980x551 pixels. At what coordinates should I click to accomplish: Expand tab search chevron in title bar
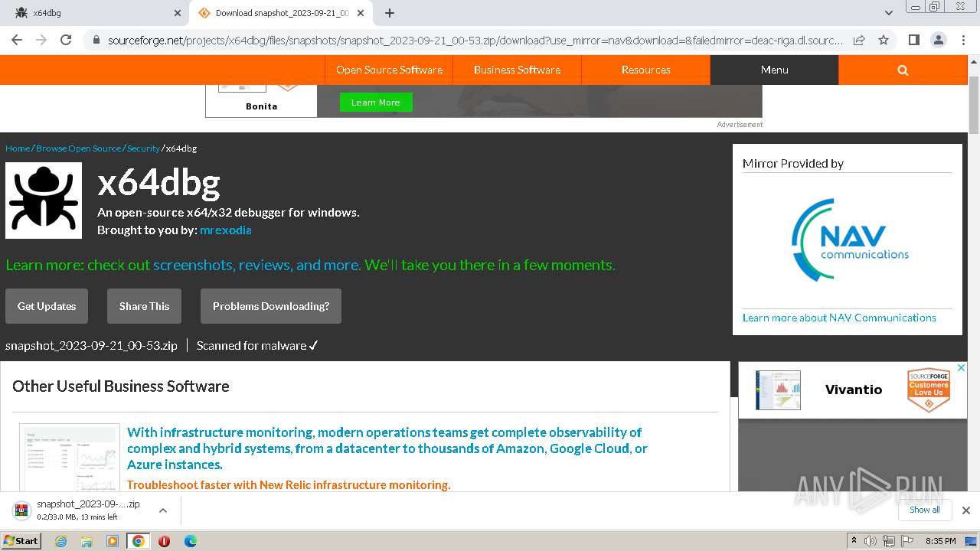(888, 13)
